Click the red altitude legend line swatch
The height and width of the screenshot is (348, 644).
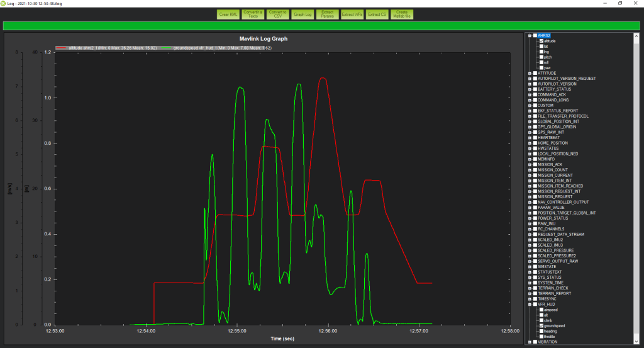[x=62, y=48]
